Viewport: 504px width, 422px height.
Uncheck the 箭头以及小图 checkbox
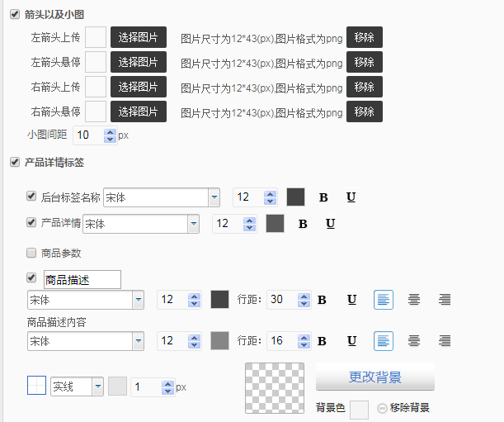click(14, 14)
